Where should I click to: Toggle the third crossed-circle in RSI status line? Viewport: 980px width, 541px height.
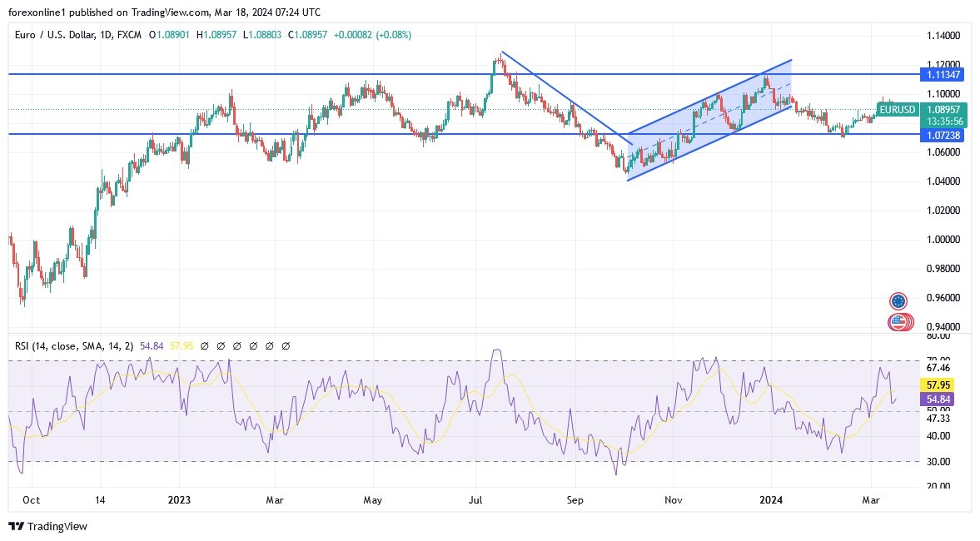coord(237,345)
